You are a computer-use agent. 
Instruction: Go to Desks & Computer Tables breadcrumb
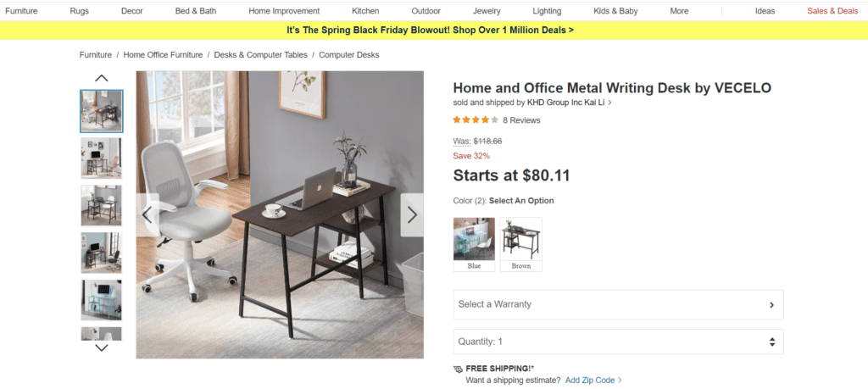[x=261, y=55]
